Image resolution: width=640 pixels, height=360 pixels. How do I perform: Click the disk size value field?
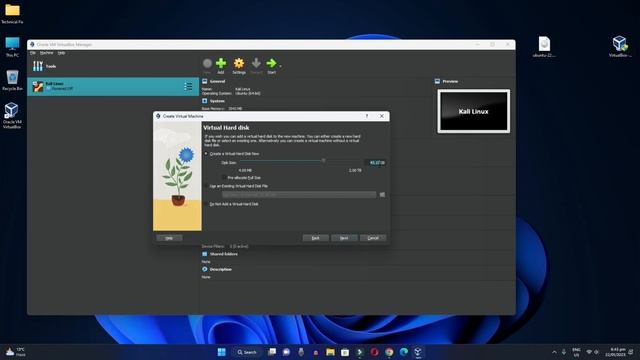[x=375, y=162]
